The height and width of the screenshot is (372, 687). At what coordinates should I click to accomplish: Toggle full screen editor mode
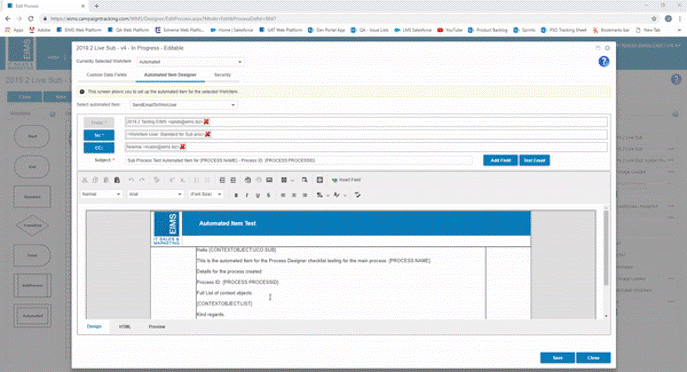coord(320,180)
